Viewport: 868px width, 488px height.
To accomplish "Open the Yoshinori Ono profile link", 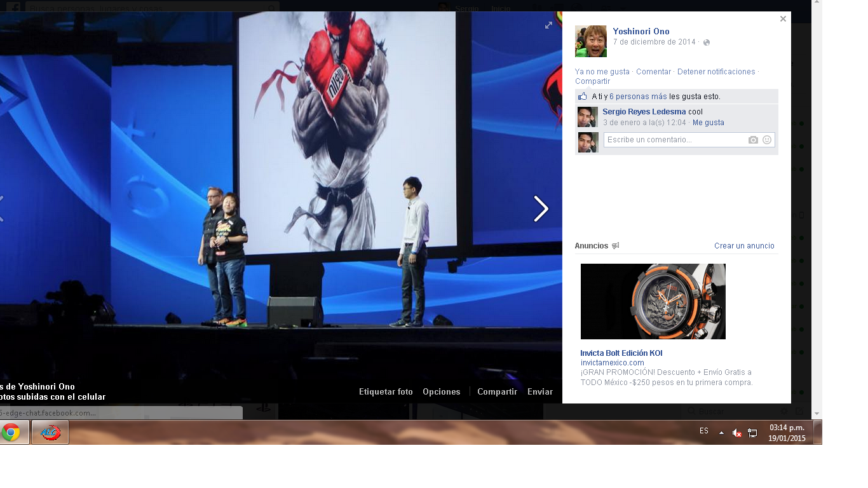I will tap(641, 31).
